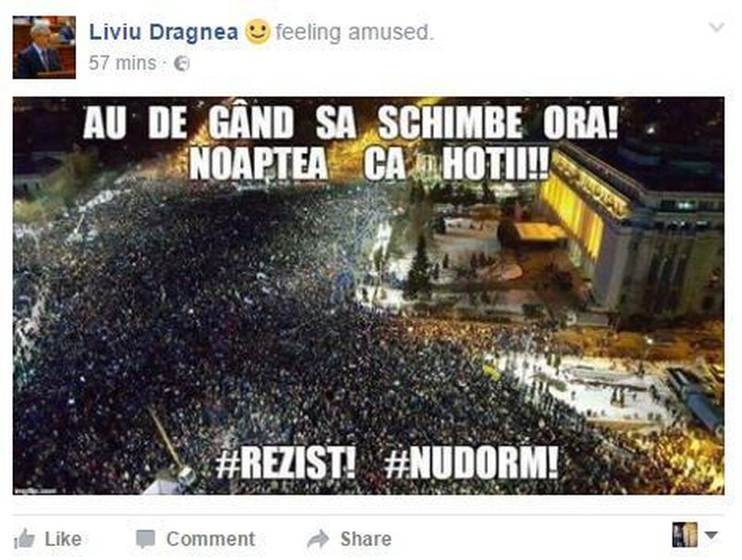Open Liviu Dragnea's profile picture
The width and height of the screenshot is (742, 560).
click(44, 47)
